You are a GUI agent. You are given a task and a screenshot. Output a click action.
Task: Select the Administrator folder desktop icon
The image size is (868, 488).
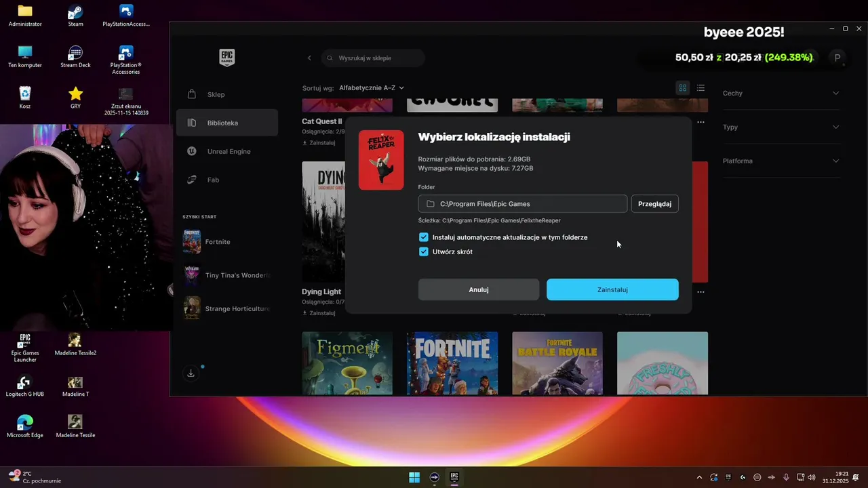(25, 16)
